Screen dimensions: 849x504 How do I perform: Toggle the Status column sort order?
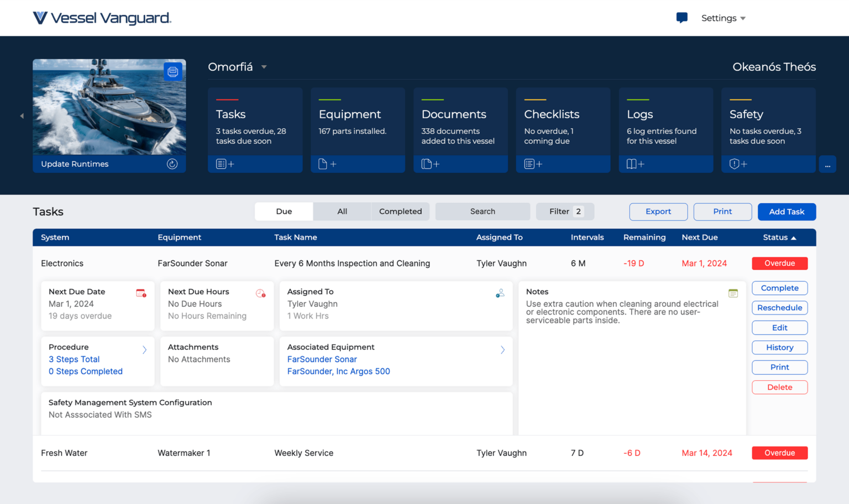tap(779, 237)
